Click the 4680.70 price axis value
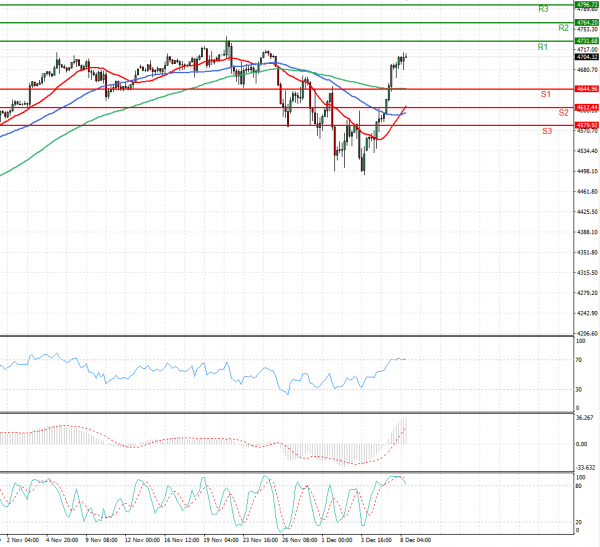Image resolution: width=600 pixels, height=547 pixels. tap(587, 70)
